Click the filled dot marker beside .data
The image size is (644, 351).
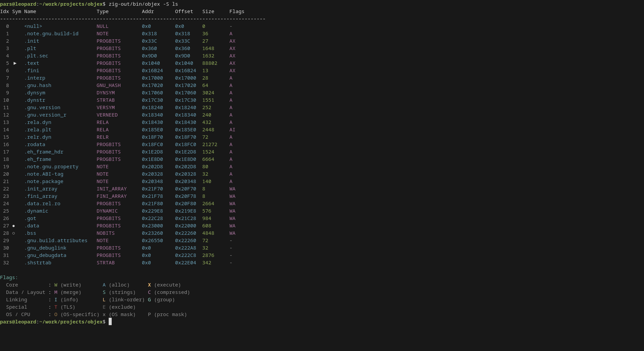pyautogui.click(x=14, y=226)
